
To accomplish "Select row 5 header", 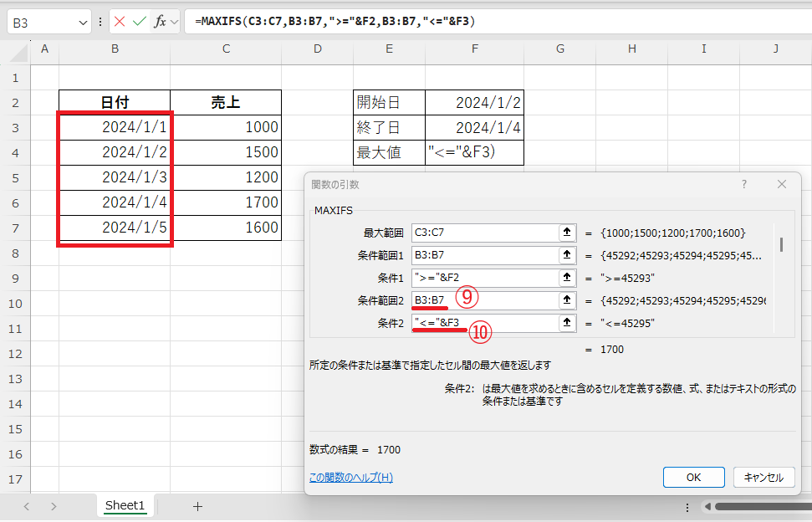I will click(16, 178).
